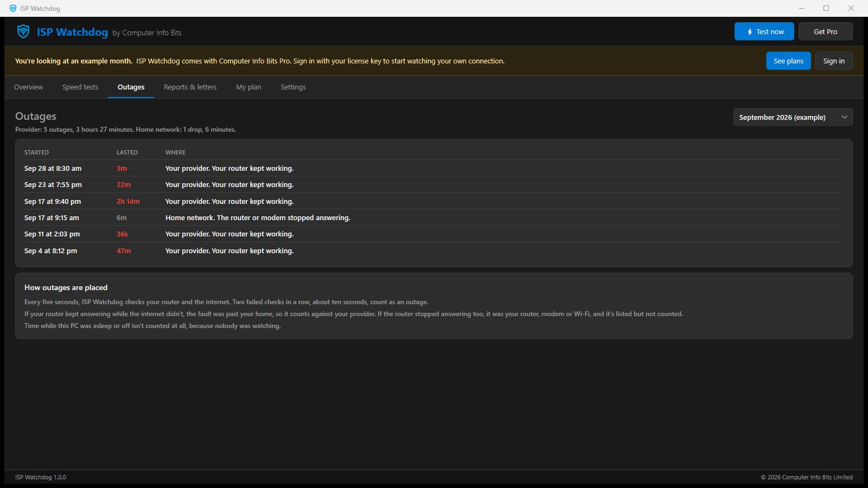Click the 2h 14m duration value
The width and height of the screenshot is (868, 488).
click(x=128, y=201)
